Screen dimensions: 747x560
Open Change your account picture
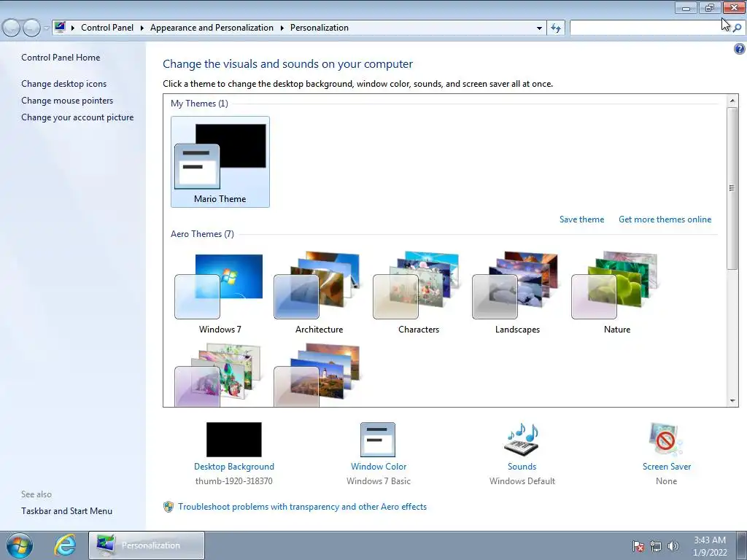coord(77,117)
